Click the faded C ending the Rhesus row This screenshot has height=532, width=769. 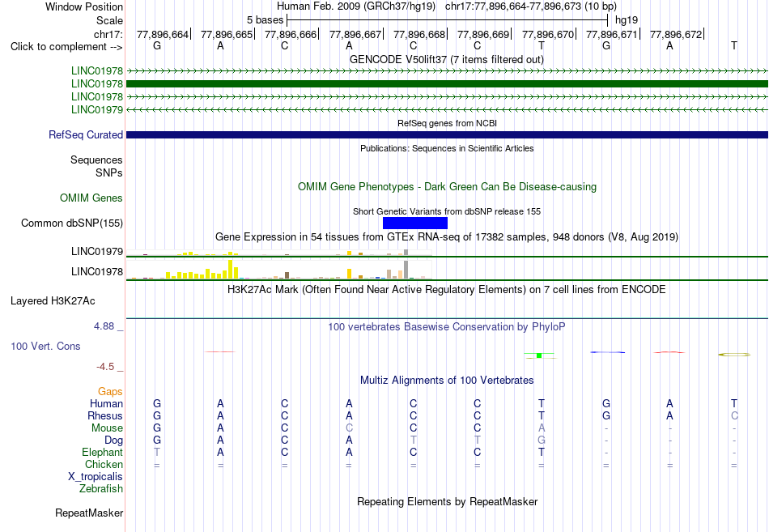coord(734,415)
